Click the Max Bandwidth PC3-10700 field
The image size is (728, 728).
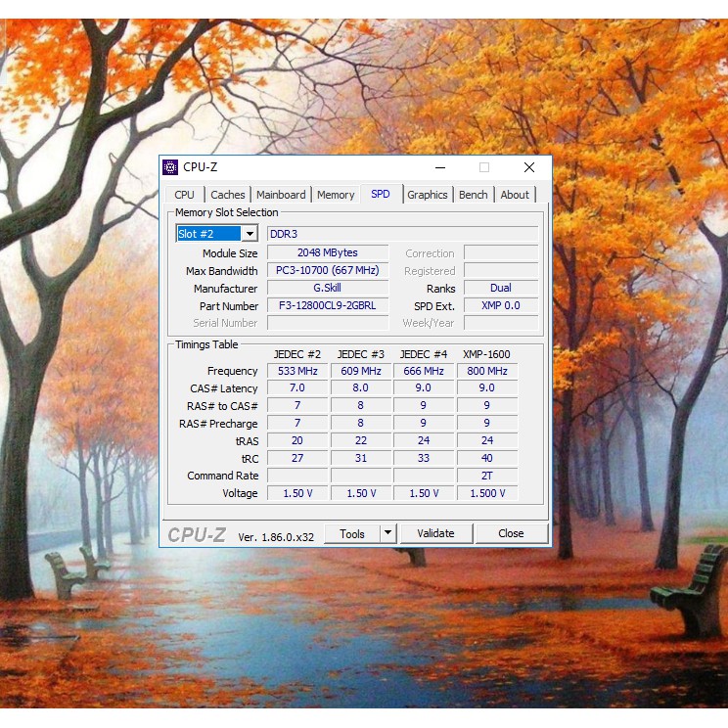327,271
